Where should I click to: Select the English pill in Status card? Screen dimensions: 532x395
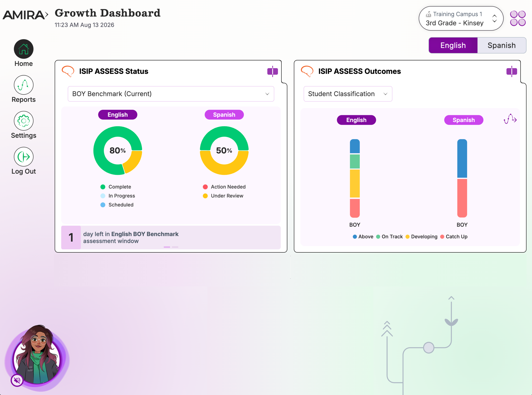point(118,115)
